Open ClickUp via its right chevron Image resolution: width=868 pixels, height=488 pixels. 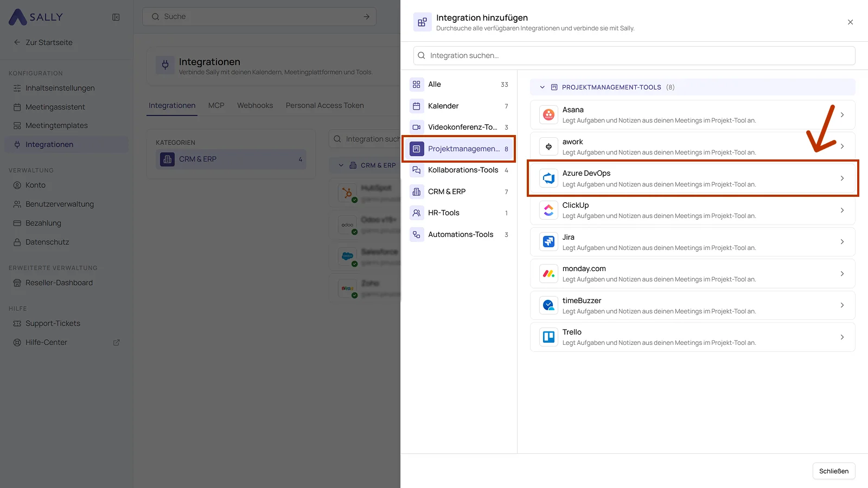click(842, 210)
